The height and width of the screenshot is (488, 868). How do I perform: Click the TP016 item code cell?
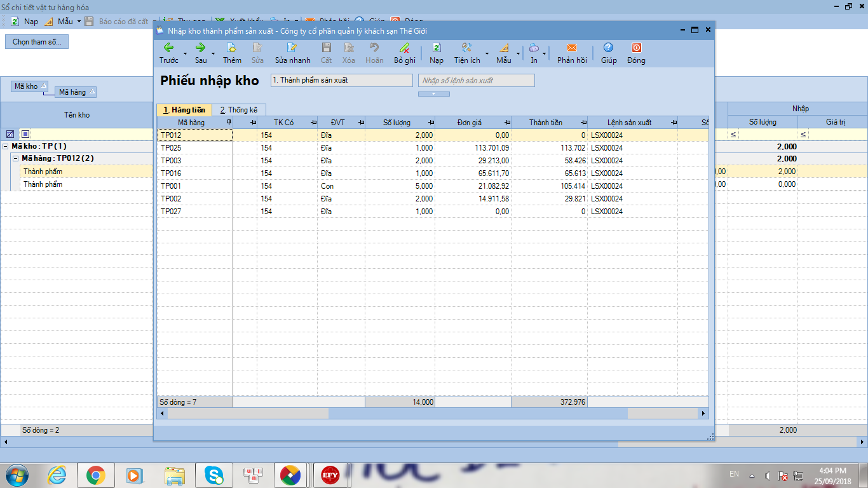coord(194,173)
